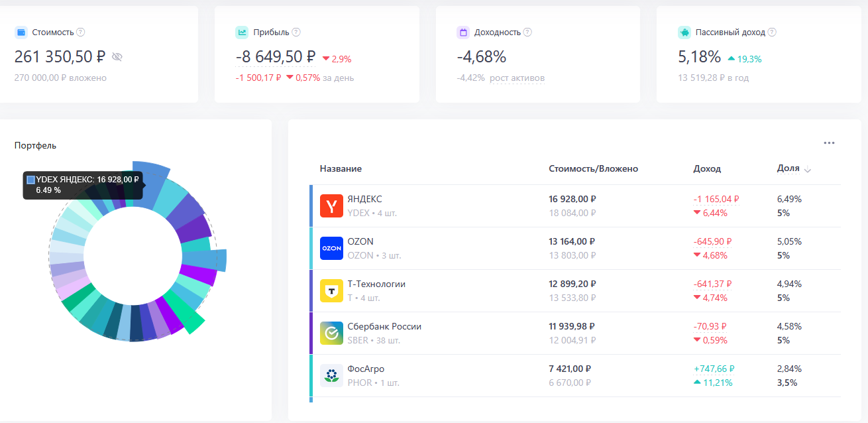Image resolution: width=868 pixels, height=423 pixels.
Task: Click the Сбербанк России logo icon
Action: tap(331, 333)
